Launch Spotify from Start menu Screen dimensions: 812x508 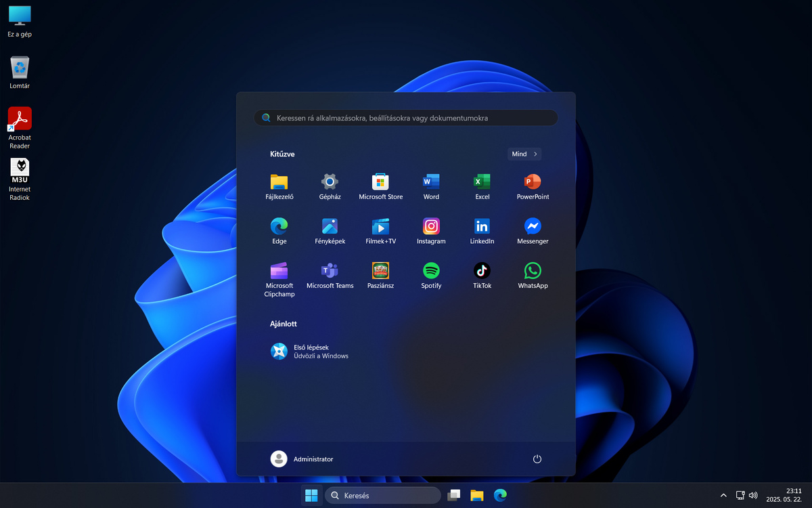click(x=431, y=276)
